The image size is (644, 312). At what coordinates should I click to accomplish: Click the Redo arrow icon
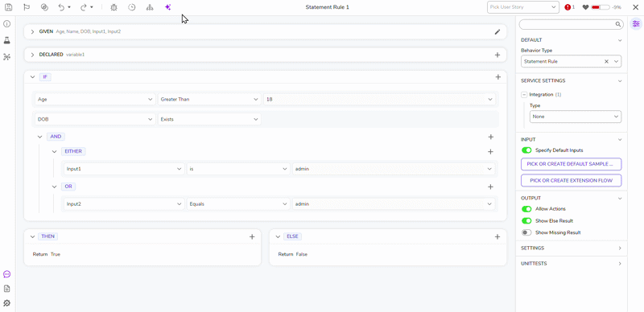click(x=84, y=7)
